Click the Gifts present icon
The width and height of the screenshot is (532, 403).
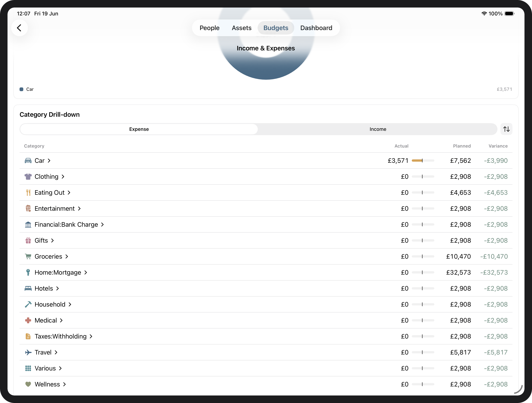coord(28,241)
